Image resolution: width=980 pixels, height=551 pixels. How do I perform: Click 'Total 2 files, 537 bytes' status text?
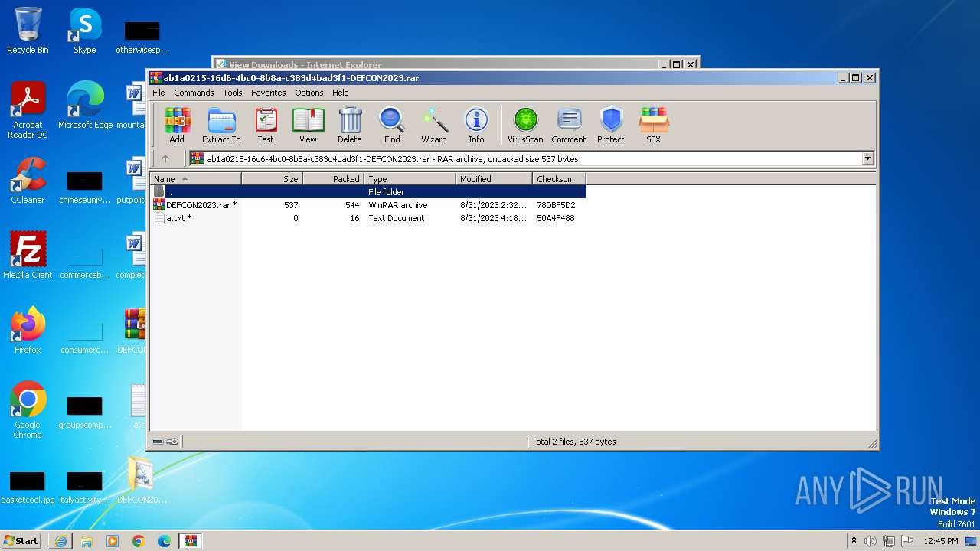(574, 442)
